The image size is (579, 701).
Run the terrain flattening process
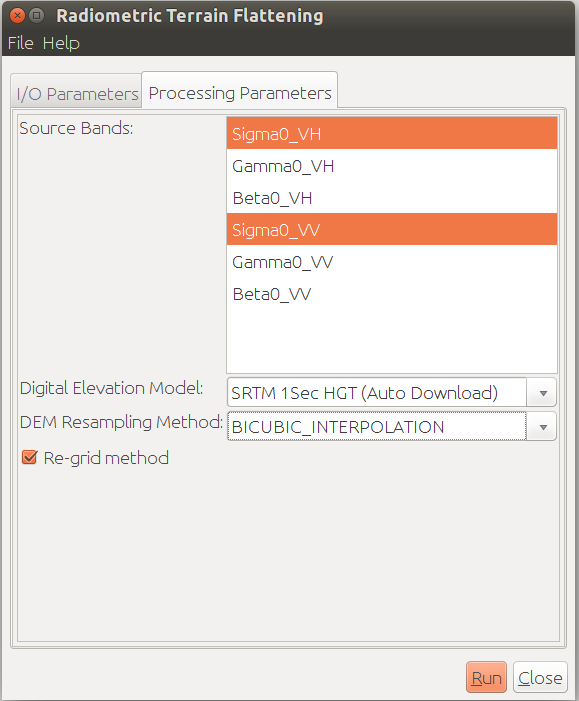(486, 677)
